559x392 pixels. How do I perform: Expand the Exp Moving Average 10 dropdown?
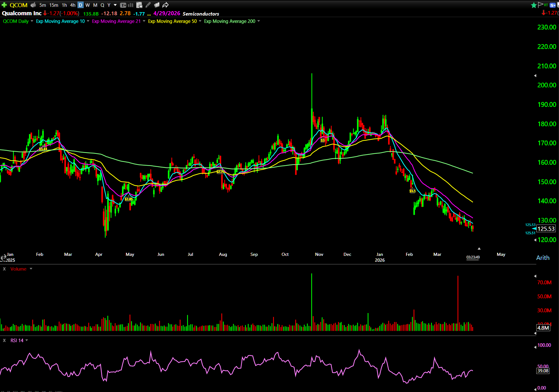pyautogui.click(x=88, y=21)
